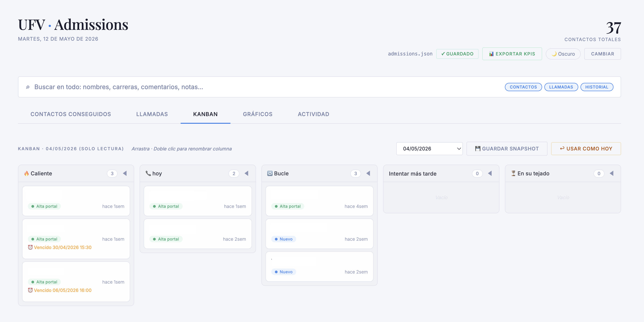644x322 pixels.
Task: Click En su tejado count badge 0
Action: [599, 173]
